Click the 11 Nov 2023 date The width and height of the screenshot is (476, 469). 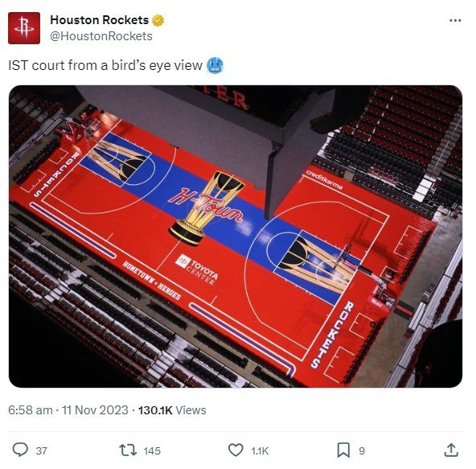[95, 410]
